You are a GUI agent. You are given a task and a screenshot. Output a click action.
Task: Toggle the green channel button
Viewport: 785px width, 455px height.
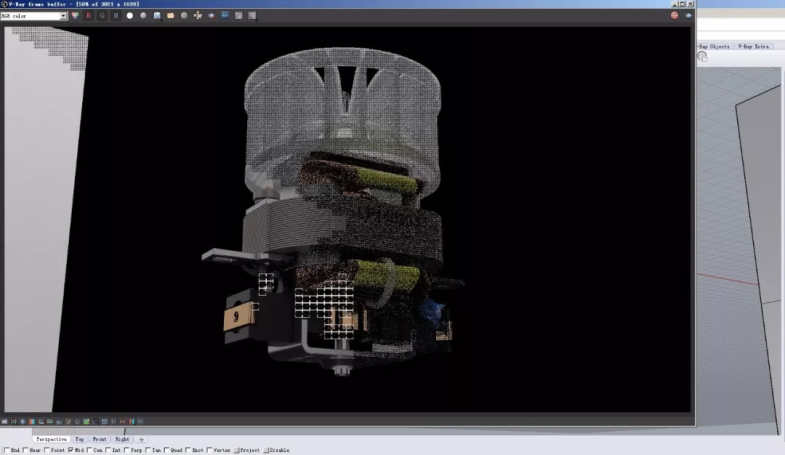(x=101, y=16)
